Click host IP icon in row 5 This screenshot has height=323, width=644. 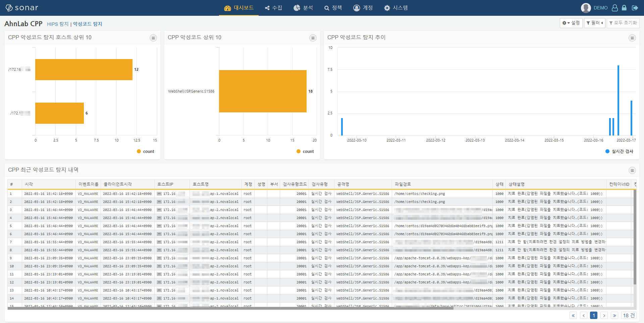pyautogui.click(x=159, y=226)
